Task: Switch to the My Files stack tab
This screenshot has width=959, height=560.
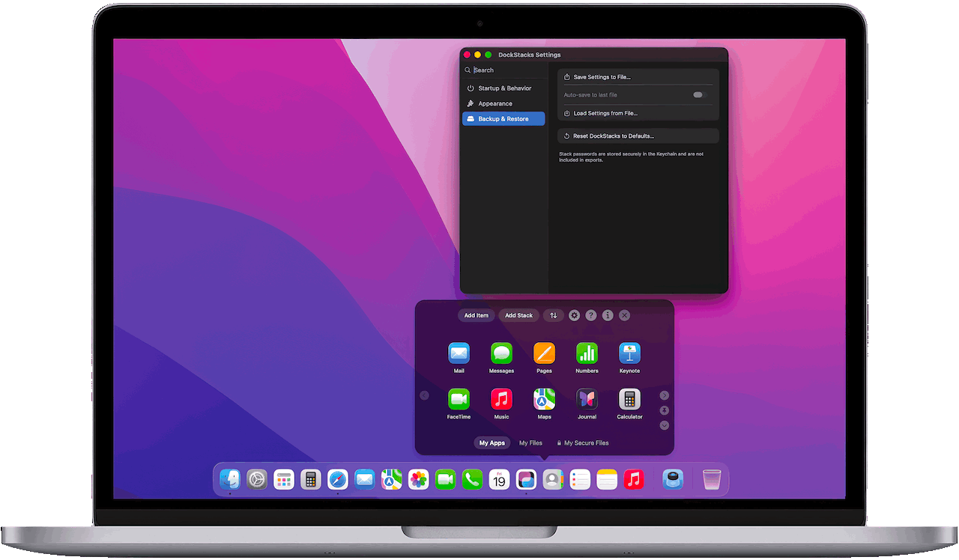Action: pyautogui.click(x=530, y=443)
